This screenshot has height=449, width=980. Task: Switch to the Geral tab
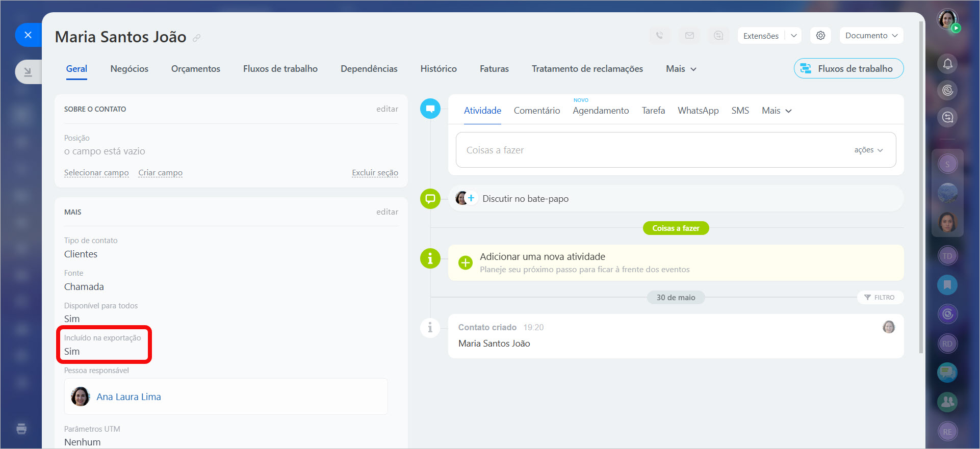point(76,69)
